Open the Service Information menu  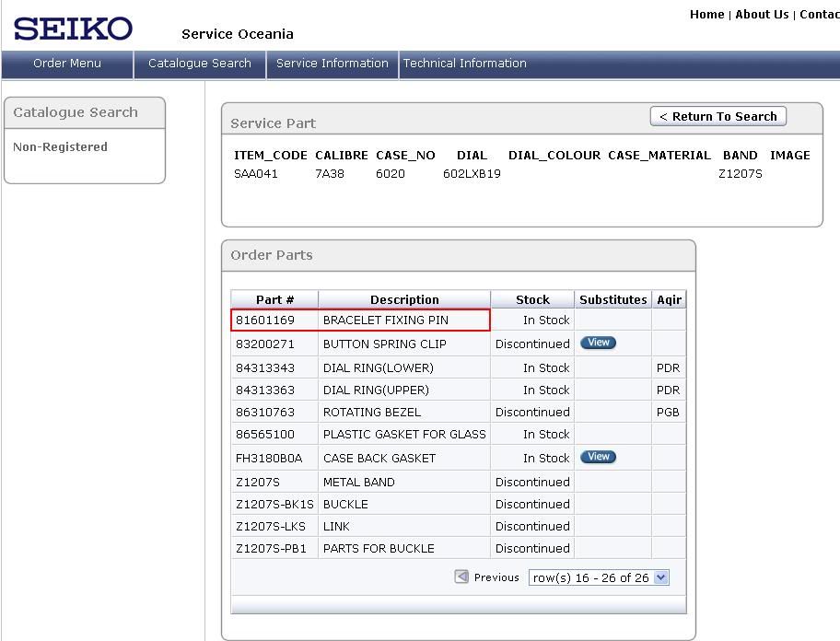tap(332, 64)
